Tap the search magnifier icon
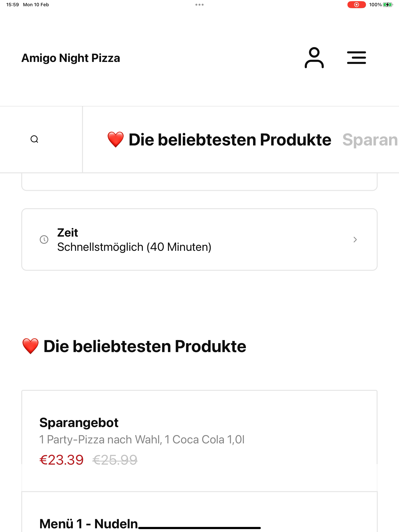The width and height of the screenshot is (399, 532). (34, 139)
